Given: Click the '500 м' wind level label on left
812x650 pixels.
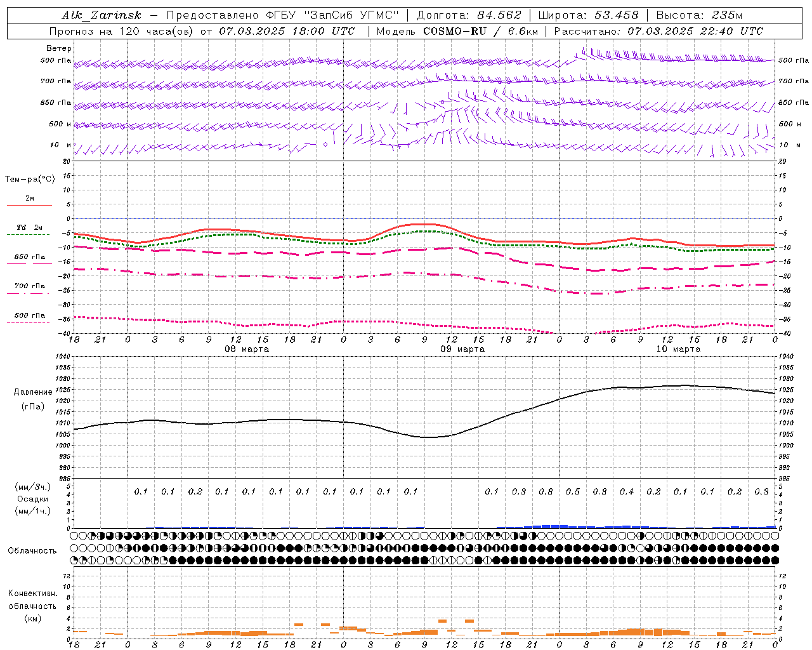Looking at the screenshot, I should (x=60, y=124).
